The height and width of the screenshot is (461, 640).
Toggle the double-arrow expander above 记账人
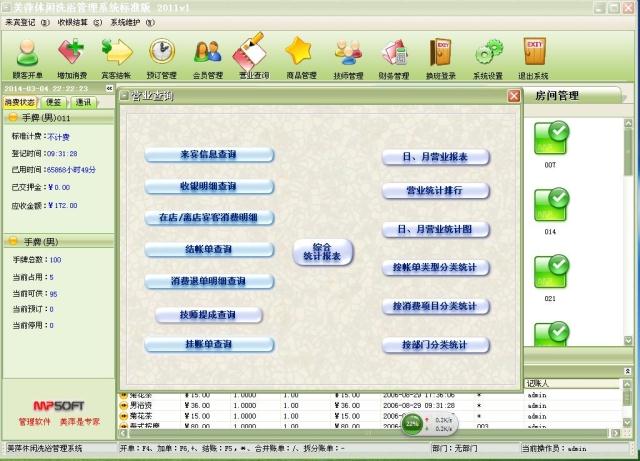coord(627,371)
